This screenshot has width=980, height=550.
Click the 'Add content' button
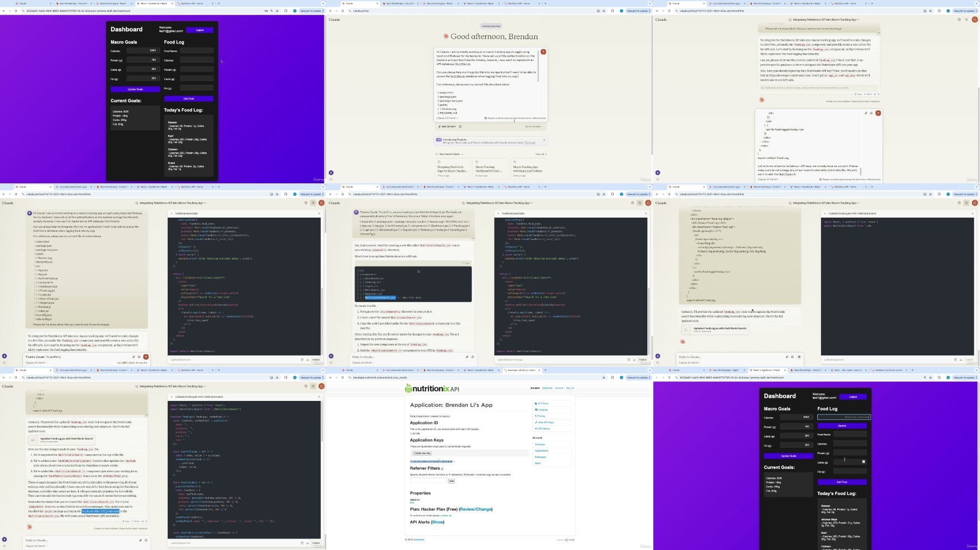pos(447,126)
